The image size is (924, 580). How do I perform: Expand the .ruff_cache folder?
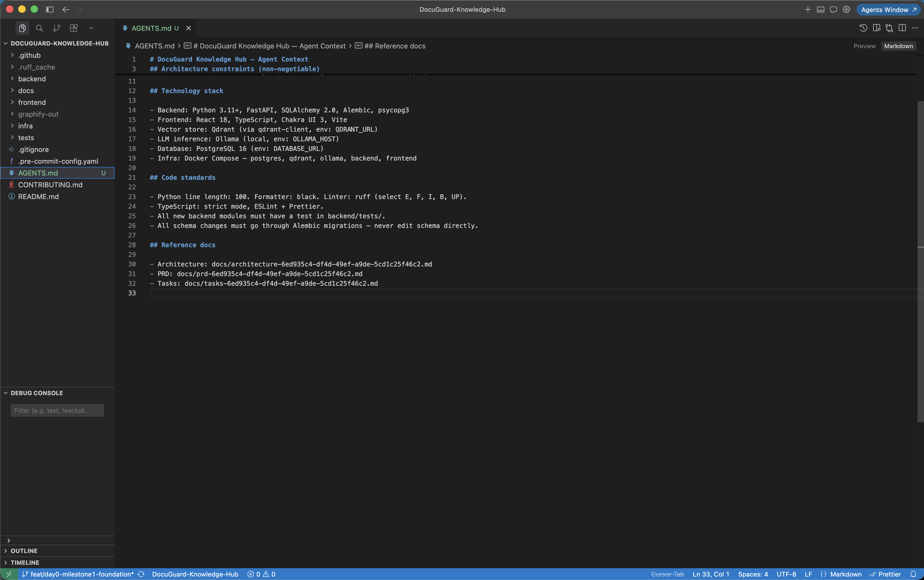[x=58, y=67]
